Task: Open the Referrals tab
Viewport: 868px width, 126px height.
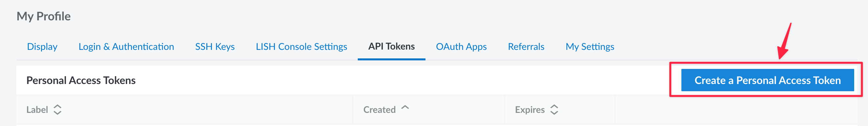Action: [x=526, y=47]
